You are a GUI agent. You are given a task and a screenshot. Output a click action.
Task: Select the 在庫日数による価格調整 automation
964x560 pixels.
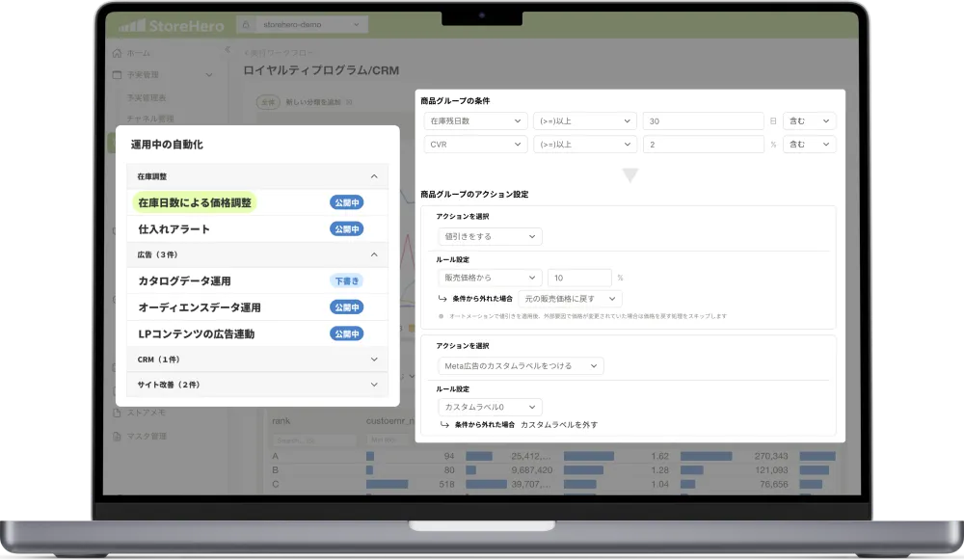click(x=195, y=203)
